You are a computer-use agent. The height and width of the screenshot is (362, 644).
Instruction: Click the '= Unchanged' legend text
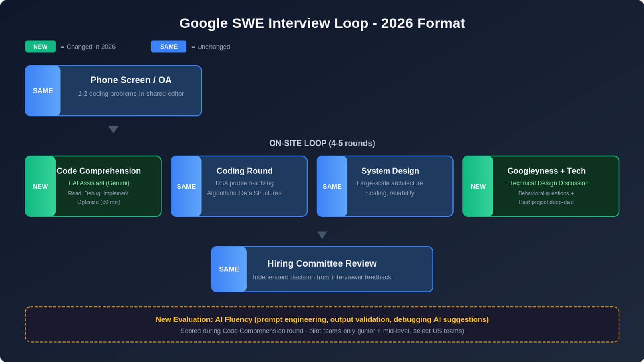pyautogui.click(x=211, y=47)
